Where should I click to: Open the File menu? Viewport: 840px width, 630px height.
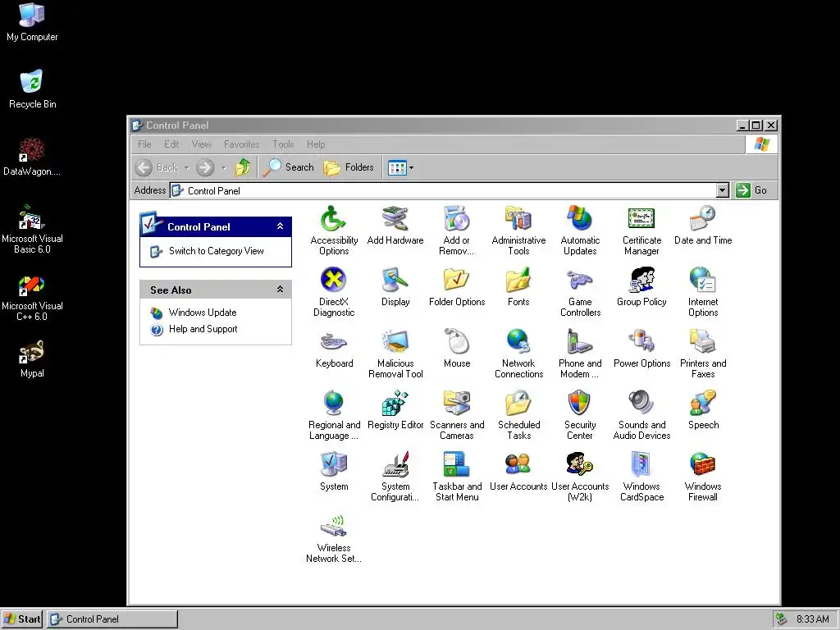pyautogui.click(x=144, y=144)
